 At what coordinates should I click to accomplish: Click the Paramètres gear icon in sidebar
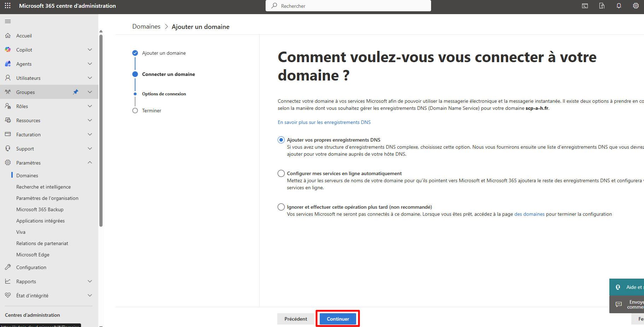tap(8, 163)
